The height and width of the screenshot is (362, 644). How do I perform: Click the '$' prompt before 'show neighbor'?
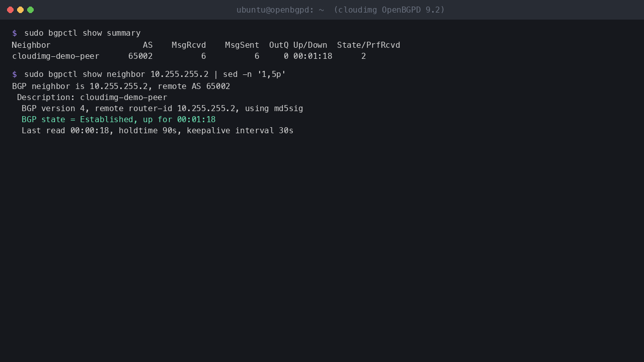point(15,74)
